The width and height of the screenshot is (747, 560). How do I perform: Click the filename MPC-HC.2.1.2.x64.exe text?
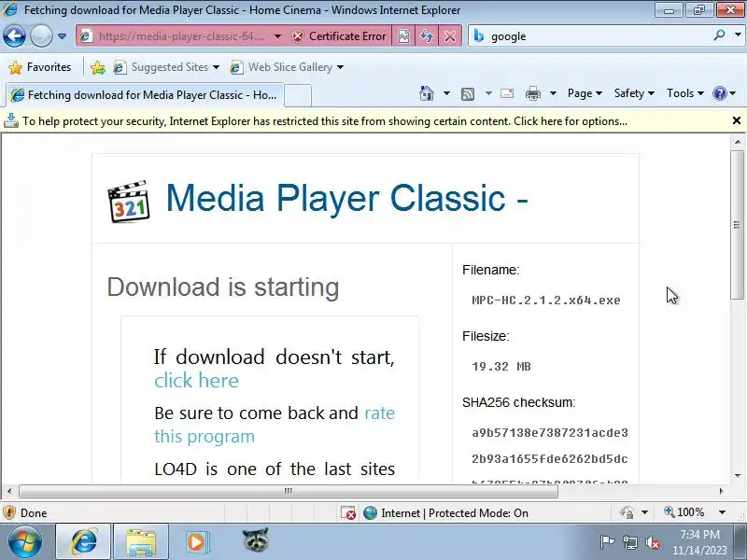546,300
